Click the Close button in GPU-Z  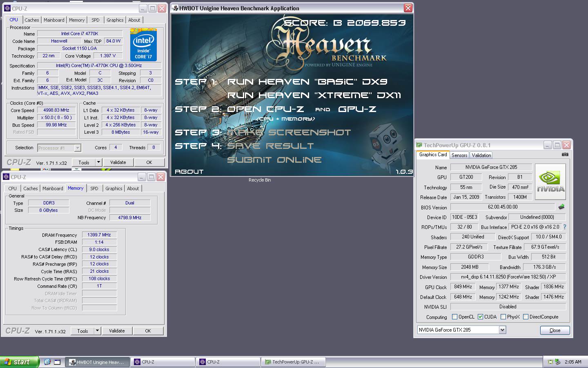[x=555, y=330]
